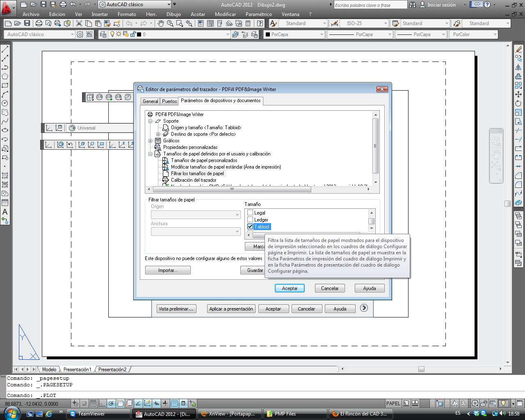
Task: Select the Polygon draw tool
Action: pyautogui.click(x=5, y=76)
